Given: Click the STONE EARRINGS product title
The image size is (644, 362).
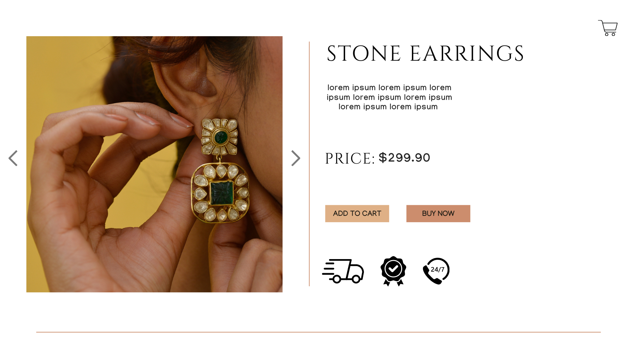Looking at the screenshot, I should coord(425,54).
